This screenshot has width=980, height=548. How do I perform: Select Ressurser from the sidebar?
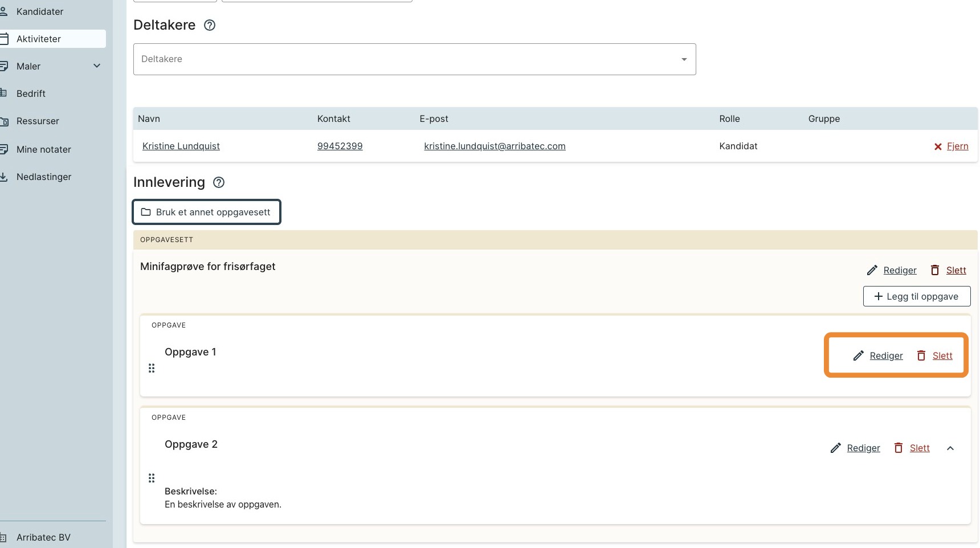pos(38,121)
